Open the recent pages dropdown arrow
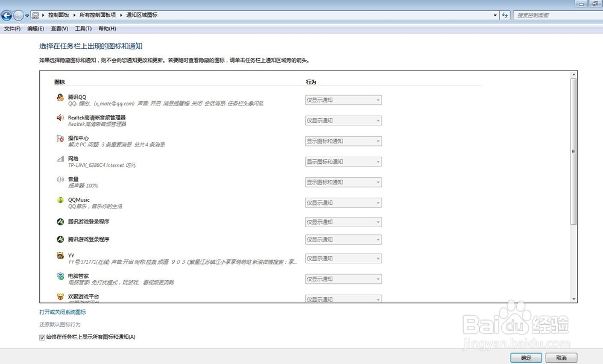 [27, 16]
